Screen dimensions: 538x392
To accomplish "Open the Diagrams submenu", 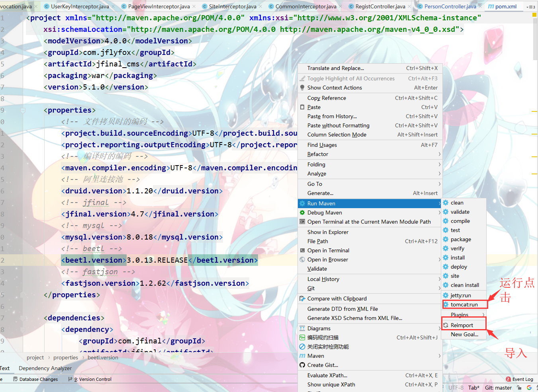I will (x=370, y=328).
